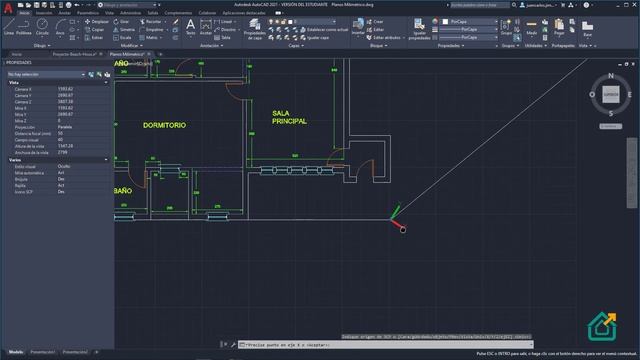Screen dimensions: 640x360
Task: Open the 'No hay selección' dropdown
Action: (47, 74)
